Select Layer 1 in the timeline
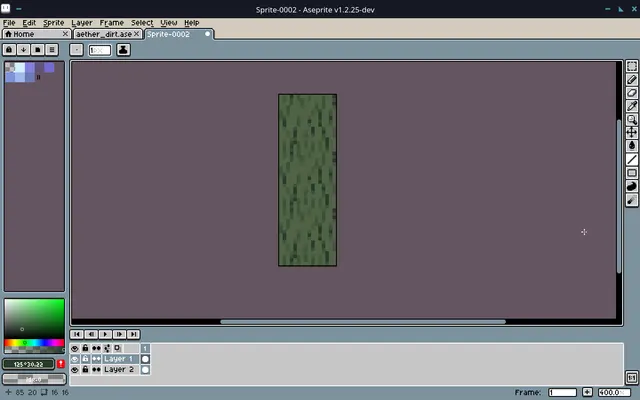This screenshot has width=640, height=400. [120, 359]
